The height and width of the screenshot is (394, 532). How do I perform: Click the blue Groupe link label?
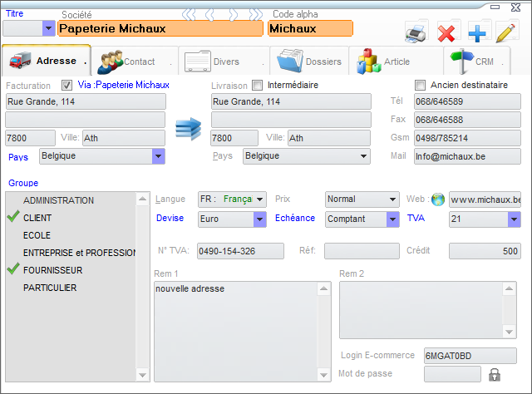pyautogui.click(x=23, y=183)
